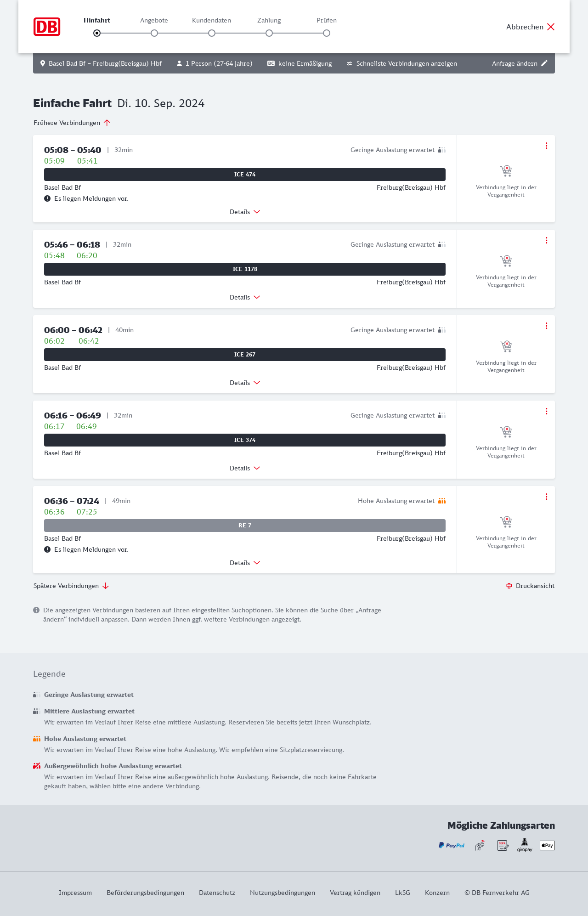This screenshot has width=588, height=916.
Task: Click the PayPal payment logo
Action: [452, 845]
